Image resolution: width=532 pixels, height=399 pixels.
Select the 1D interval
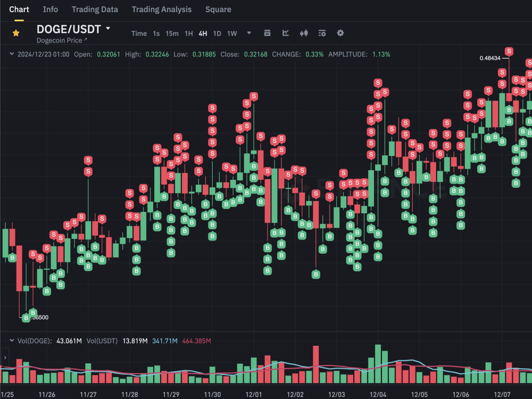click(x=217, y=34)
